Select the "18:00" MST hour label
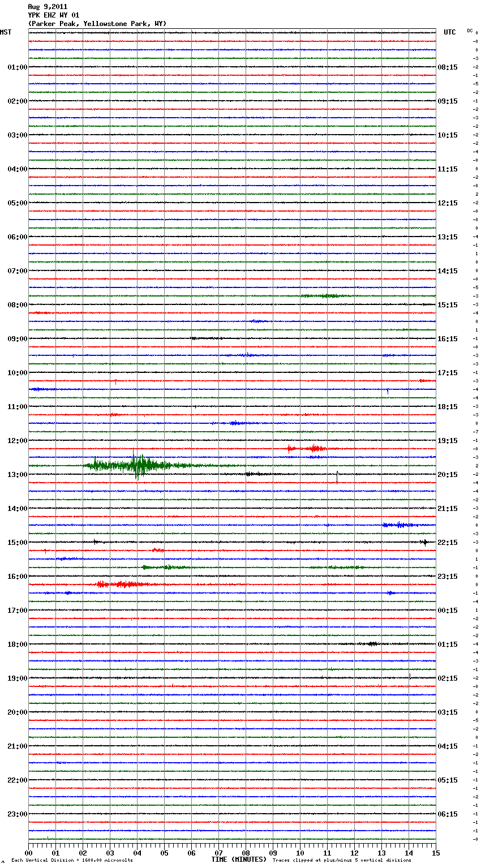 pos(18,644)
